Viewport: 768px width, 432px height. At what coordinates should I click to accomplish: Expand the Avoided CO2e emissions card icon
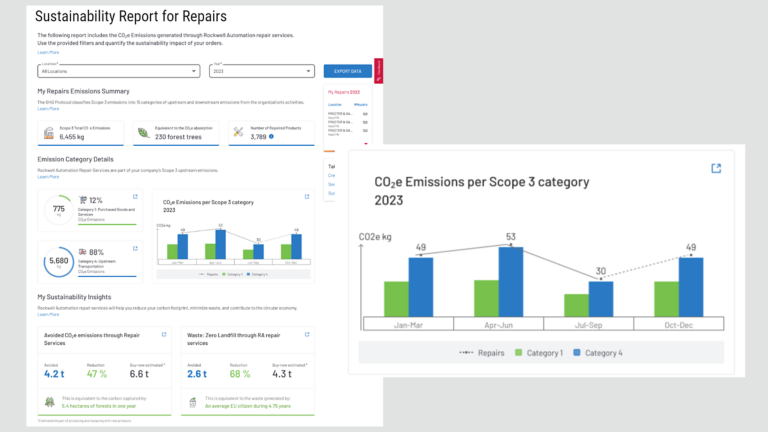[x=164, y=335]
